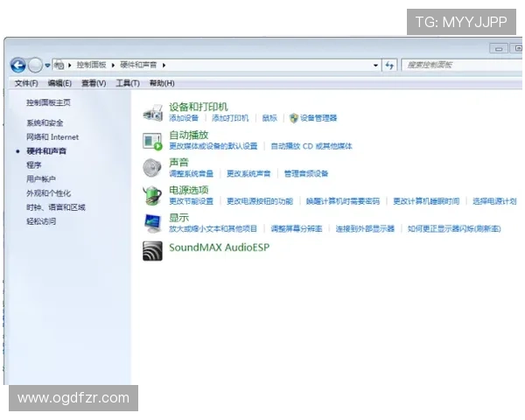Click the search control panel box
525x420 pixels.
pos(462,65)
